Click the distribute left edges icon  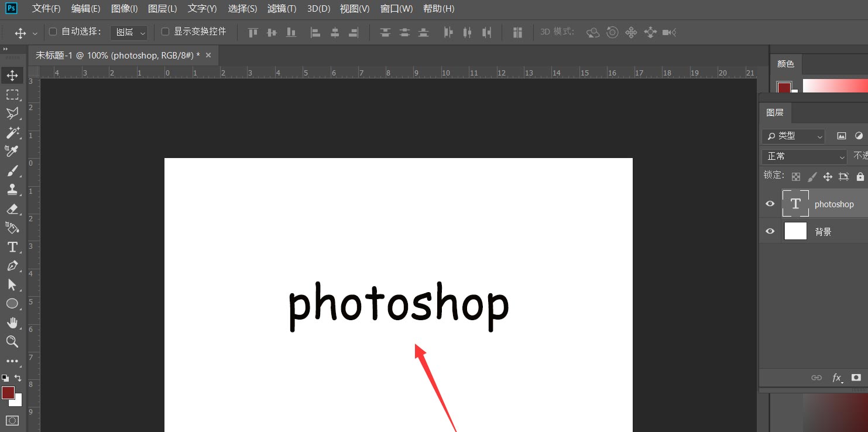pos(448,33)
